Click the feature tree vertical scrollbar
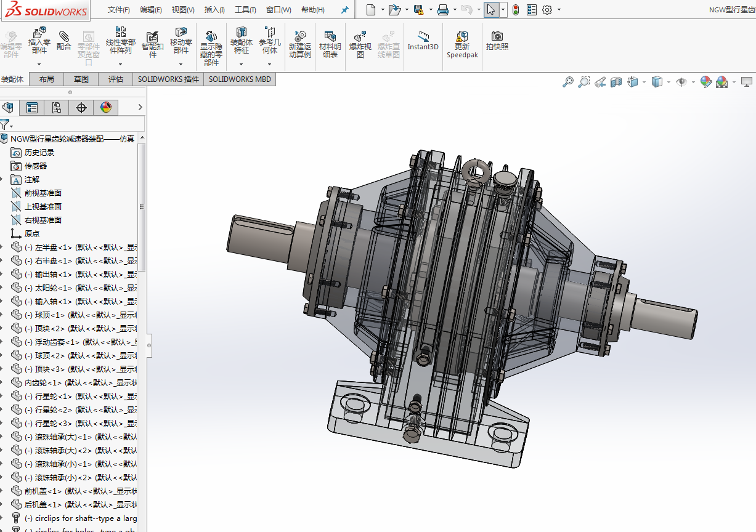The image size is (756, 532). pos(142,207)
